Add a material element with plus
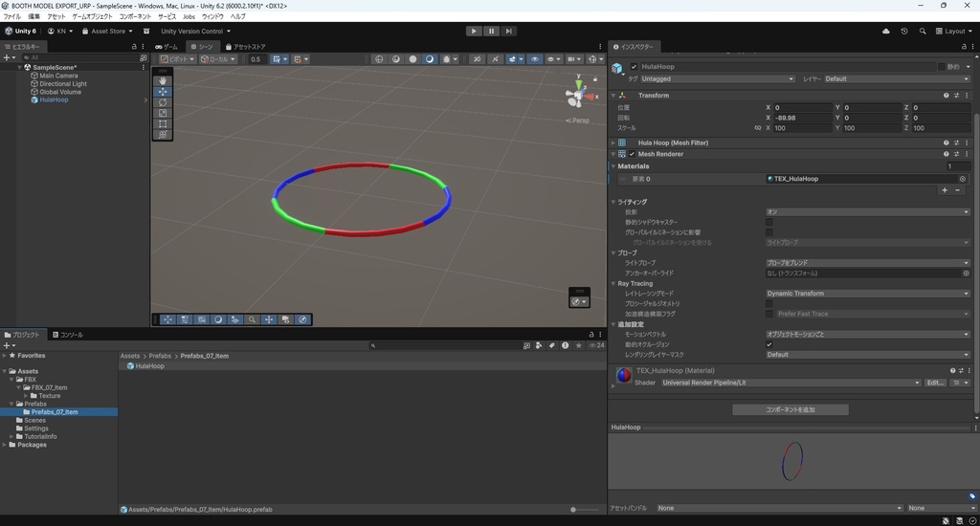 (x=945, y=190)
